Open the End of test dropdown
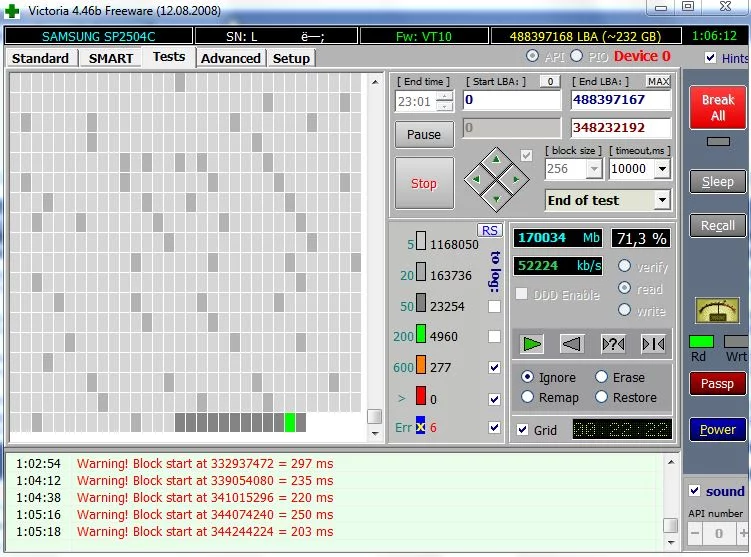This screenshot has height=557, width=751. tap(662, 200)
